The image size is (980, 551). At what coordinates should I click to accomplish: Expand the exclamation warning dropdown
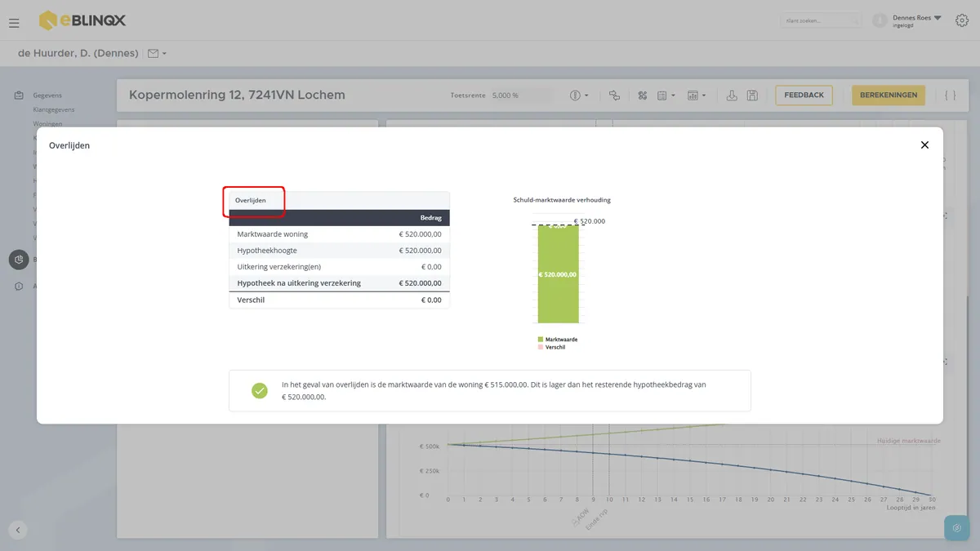point(579,96)
